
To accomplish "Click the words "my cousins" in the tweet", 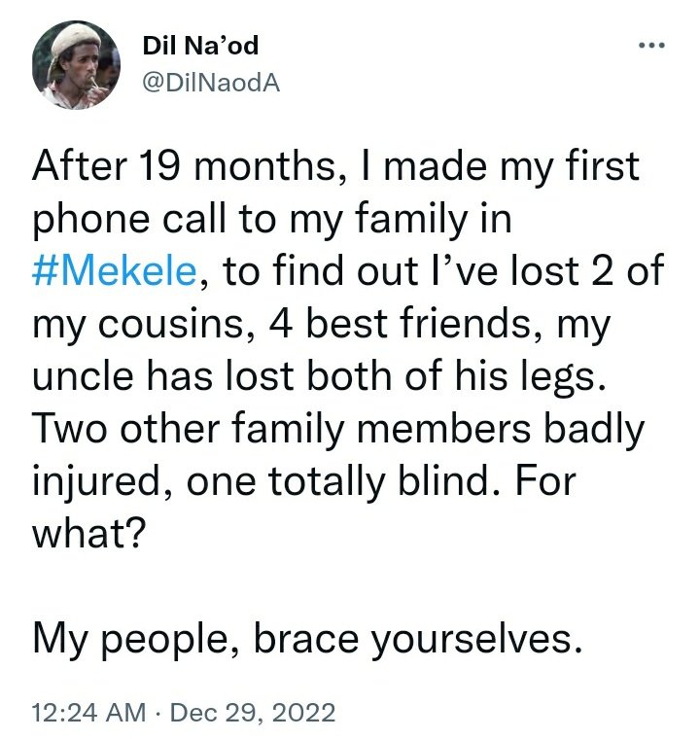I will 137,325.
